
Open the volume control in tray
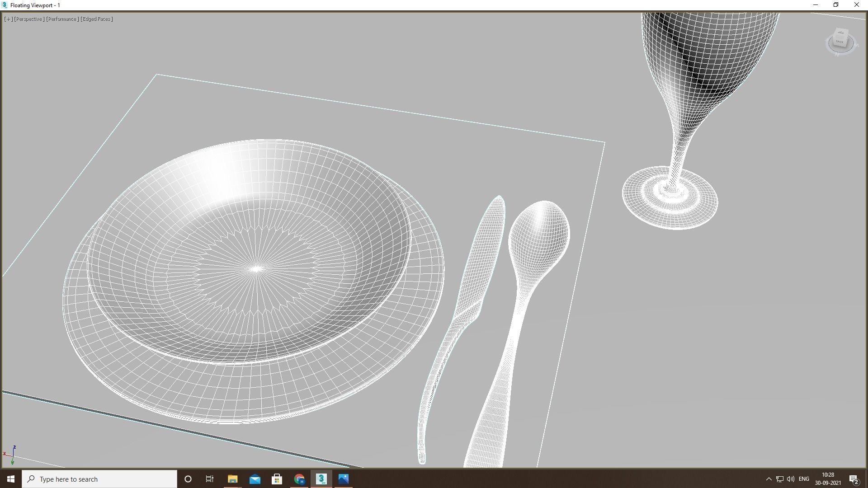tap(791, 479)
